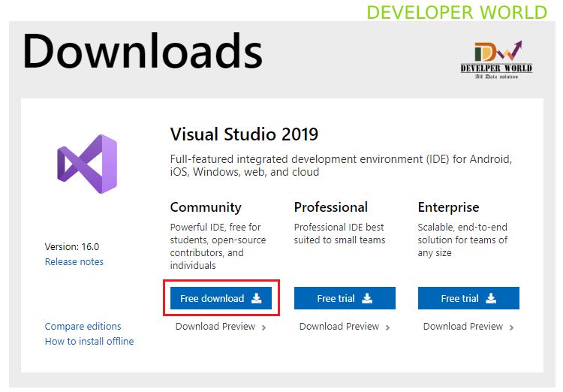This screenshot has width=563, height=392.
Task: Click the Visual Studio 2019 heading
Action: click(244, 134)
